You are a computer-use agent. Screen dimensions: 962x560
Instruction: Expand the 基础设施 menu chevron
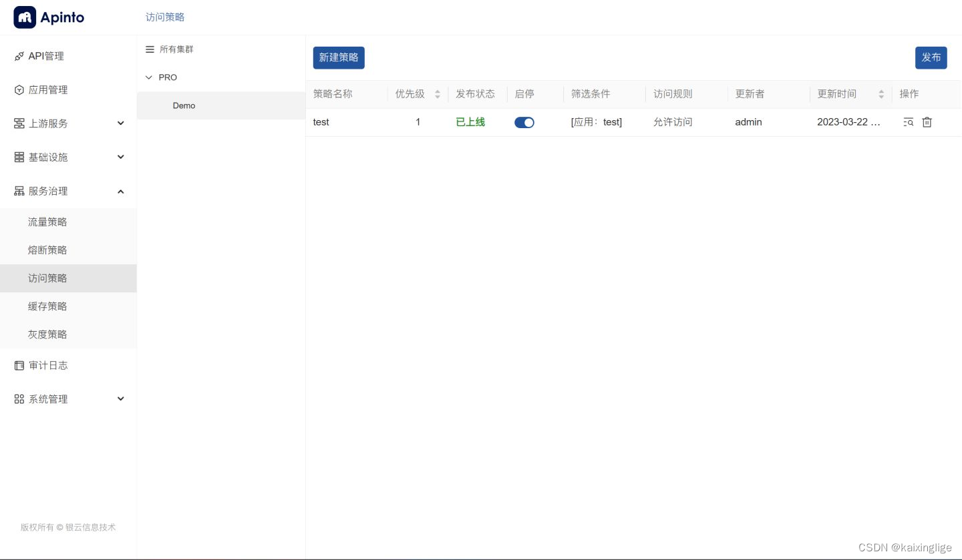tap(121, 157)
